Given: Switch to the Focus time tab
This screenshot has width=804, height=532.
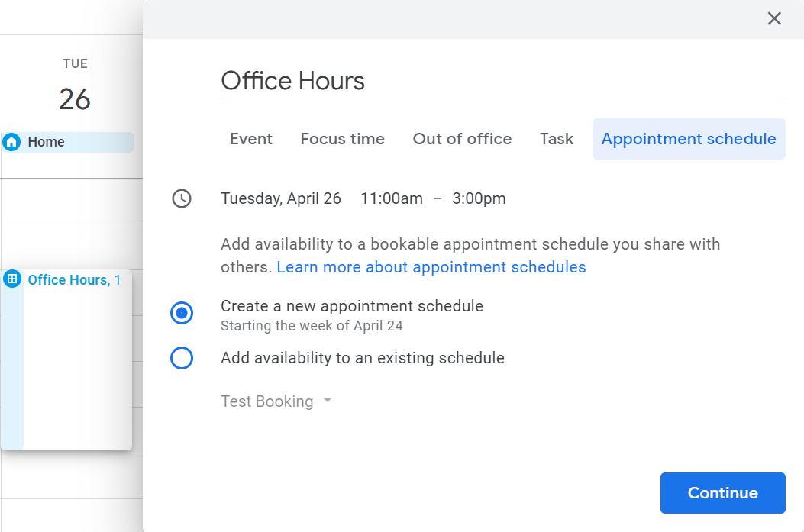Looking at the screenshot, I should 342,139.
